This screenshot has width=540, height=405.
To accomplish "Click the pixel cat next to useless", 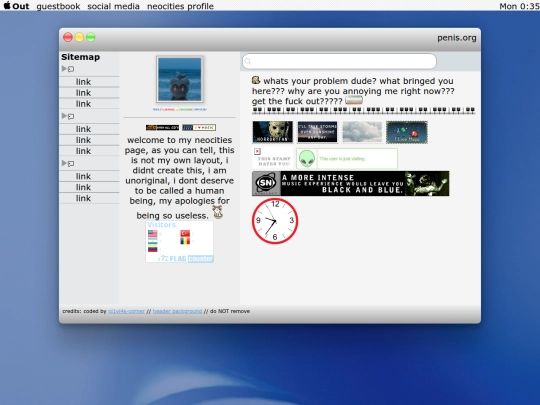I will [x=217, y=212].
